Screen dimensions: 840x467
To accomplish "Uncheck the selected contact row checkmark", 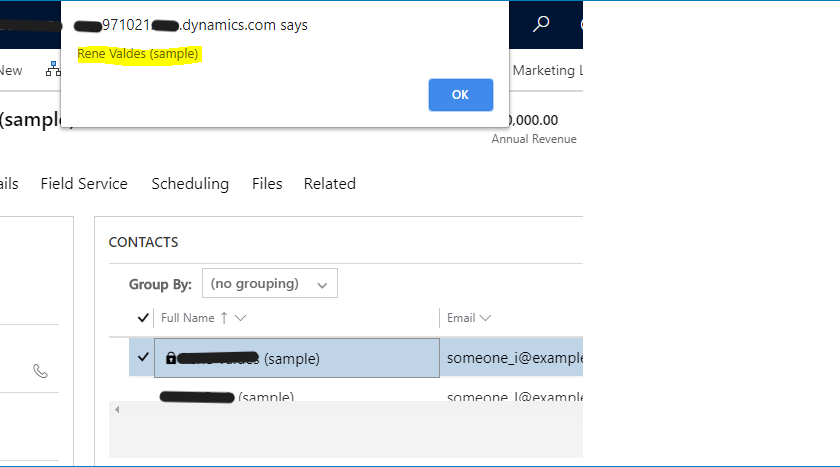I will tap(143, 357).
